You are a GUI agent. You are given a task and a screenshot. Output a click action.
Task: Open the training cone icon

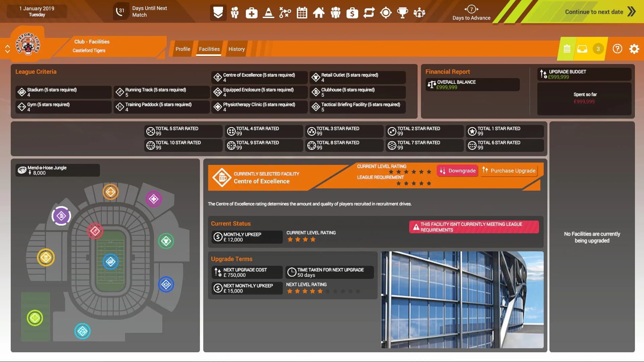point(268,13)
